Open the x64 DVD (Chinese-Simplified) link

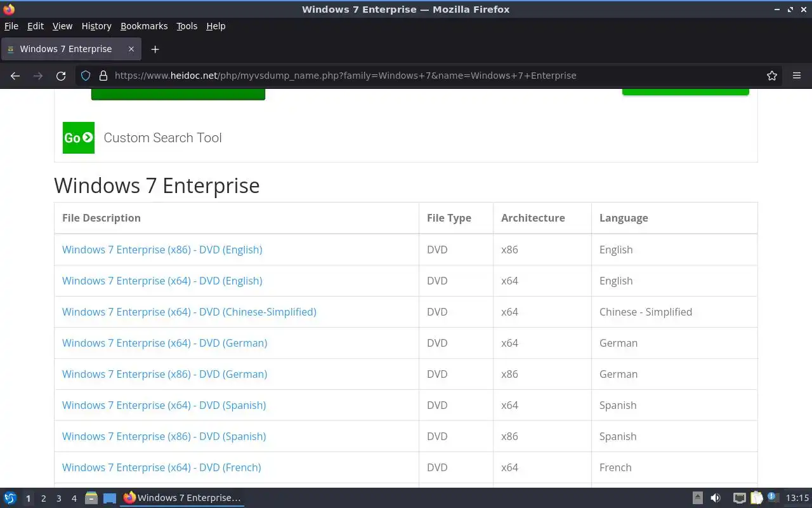click(x=189, y=312)
